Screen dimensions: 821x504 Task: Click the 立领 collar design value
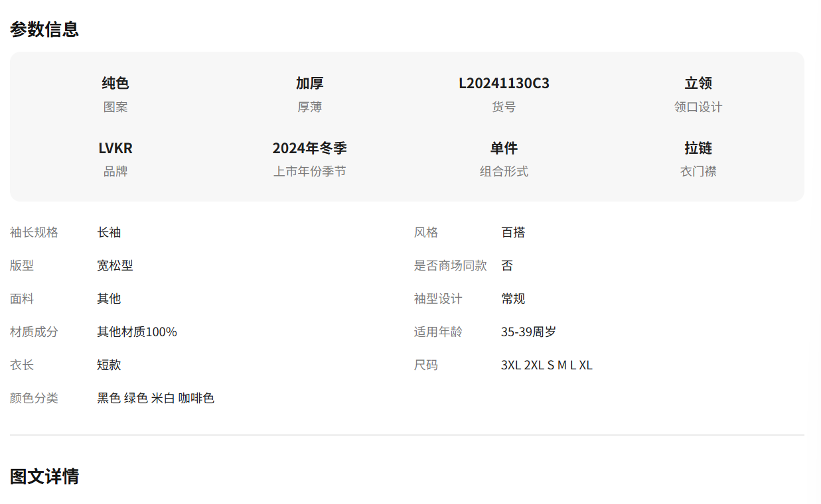[x=698, y=84]
